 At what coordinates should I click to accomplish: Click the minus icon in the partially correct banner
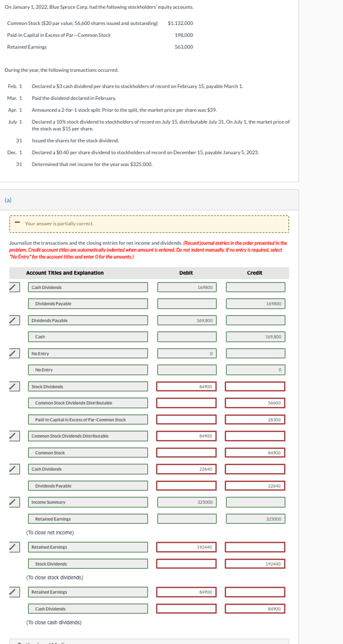coord(17,223)
